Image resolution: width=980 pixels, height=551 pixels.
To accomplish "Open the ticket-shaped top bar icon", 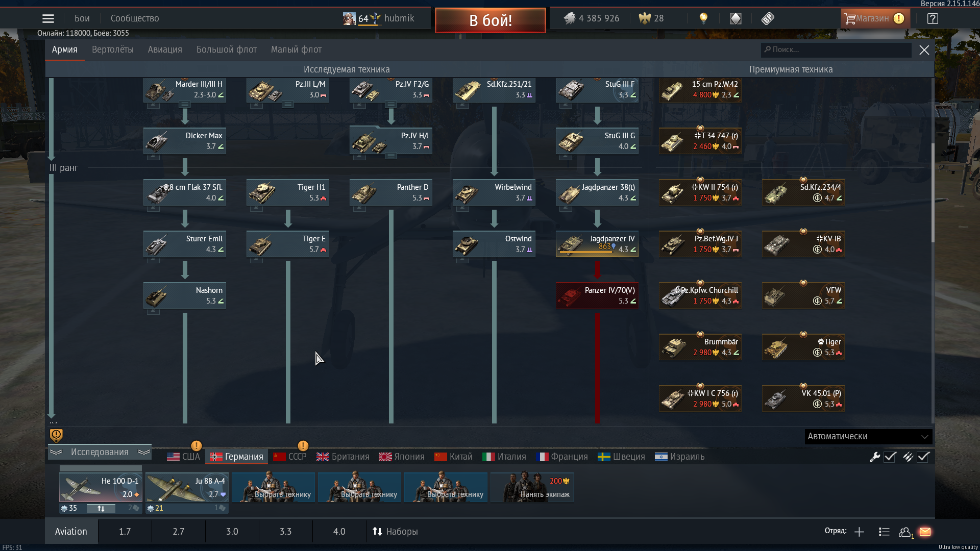I will tap(768, 19).
